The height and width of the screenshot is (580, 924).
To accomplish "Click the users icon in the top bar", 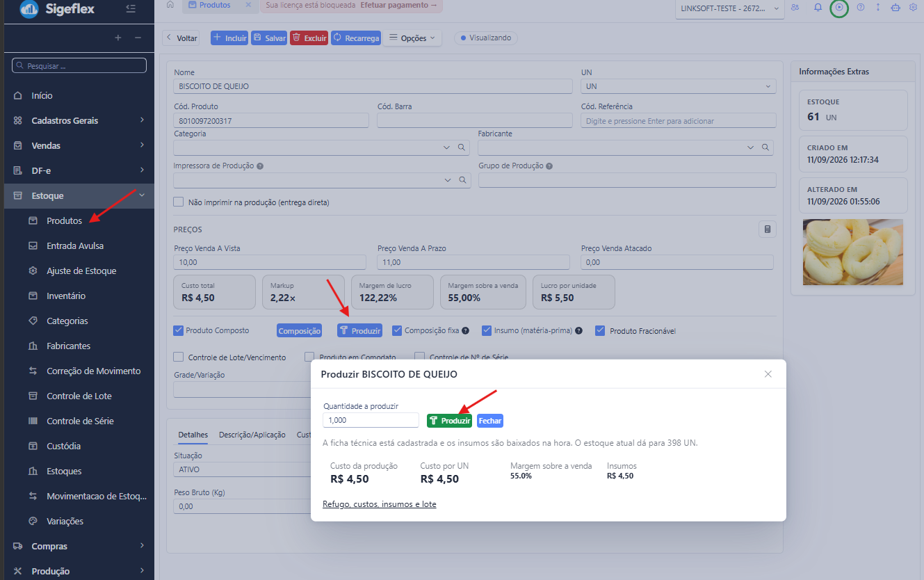I will point(795,7).
